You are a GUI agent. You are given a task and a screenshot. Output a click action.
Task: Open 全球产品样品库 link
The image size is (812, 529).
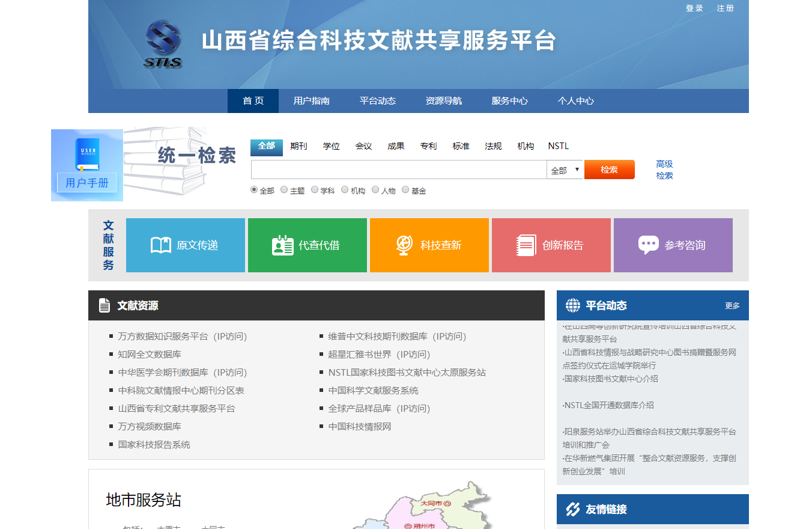[x=380, y=409]
